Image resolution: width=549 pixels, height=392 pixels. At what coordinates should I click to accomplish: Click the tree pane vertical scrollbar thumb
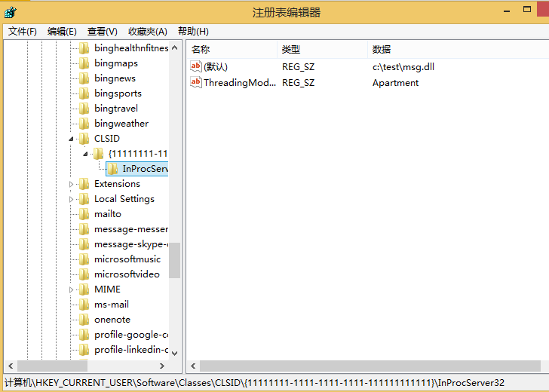pos(175,260)
